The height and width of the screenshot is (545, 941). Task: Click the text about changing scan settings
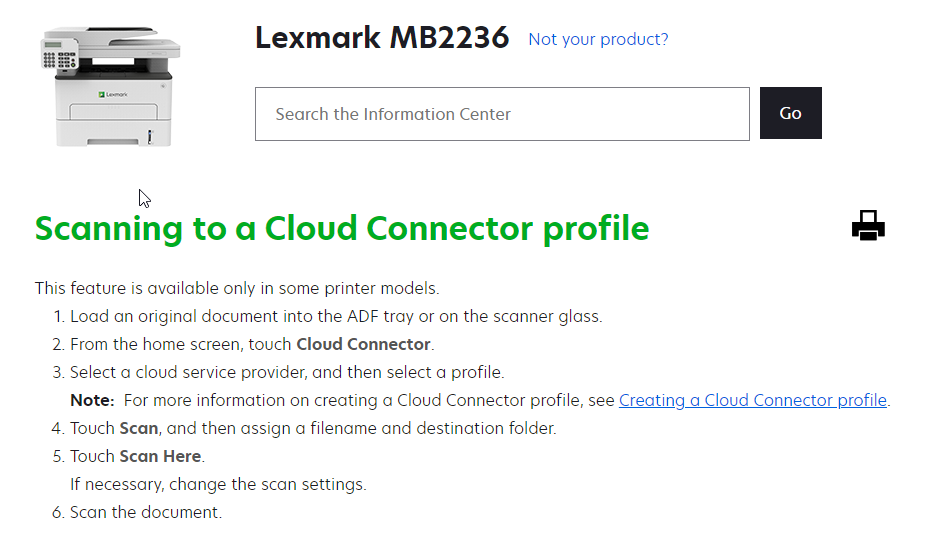click(218, 484)
